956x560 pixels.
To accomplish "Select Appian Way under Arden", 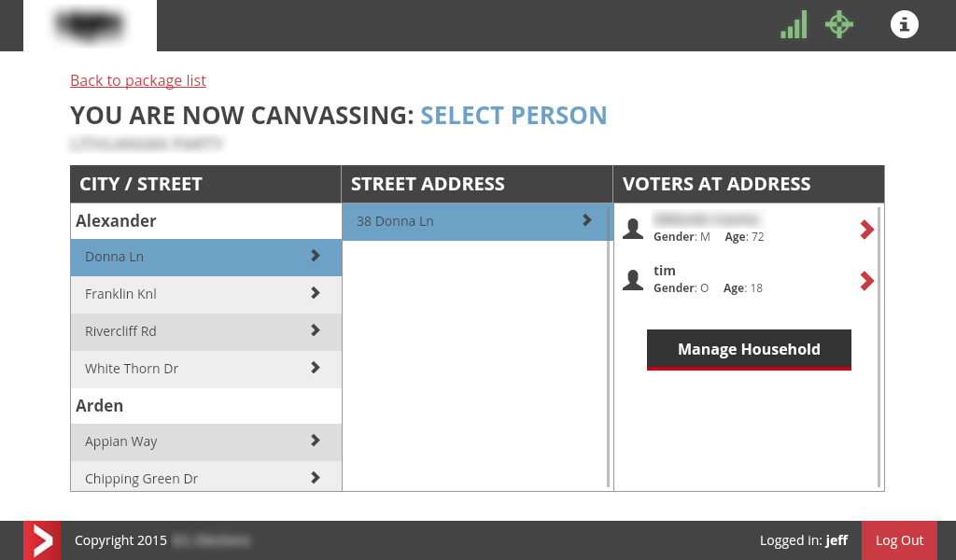I will pos(206,441).
